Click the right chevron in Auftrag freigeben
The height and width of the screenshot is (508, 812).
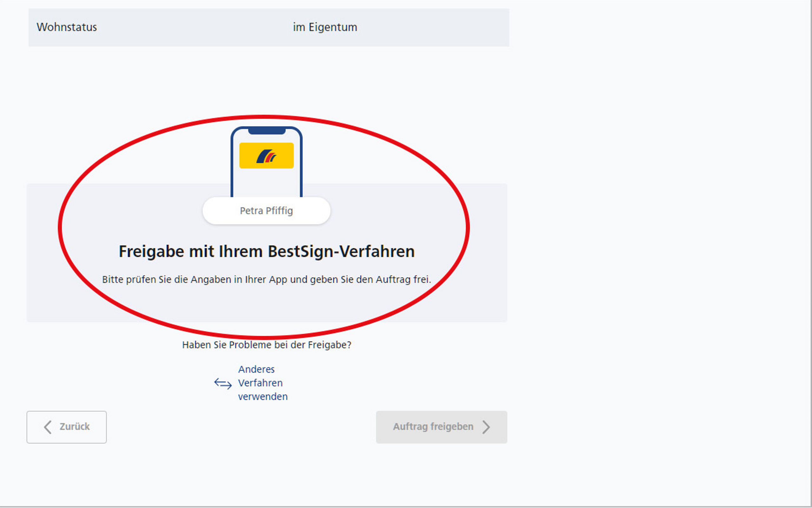[486, 427]
